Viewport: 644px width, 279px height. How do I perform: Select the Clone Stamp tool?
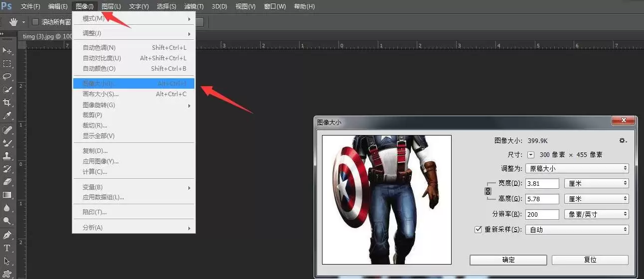pos(7,155)
